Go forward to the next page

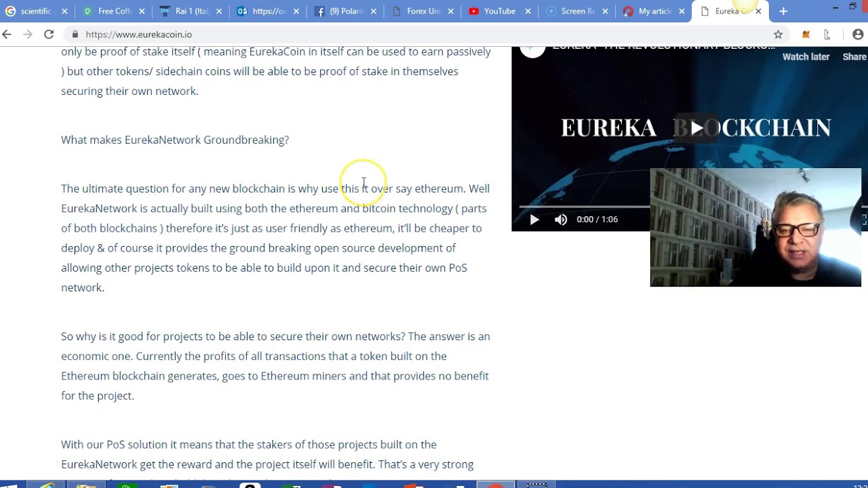(x=28, y=35)
